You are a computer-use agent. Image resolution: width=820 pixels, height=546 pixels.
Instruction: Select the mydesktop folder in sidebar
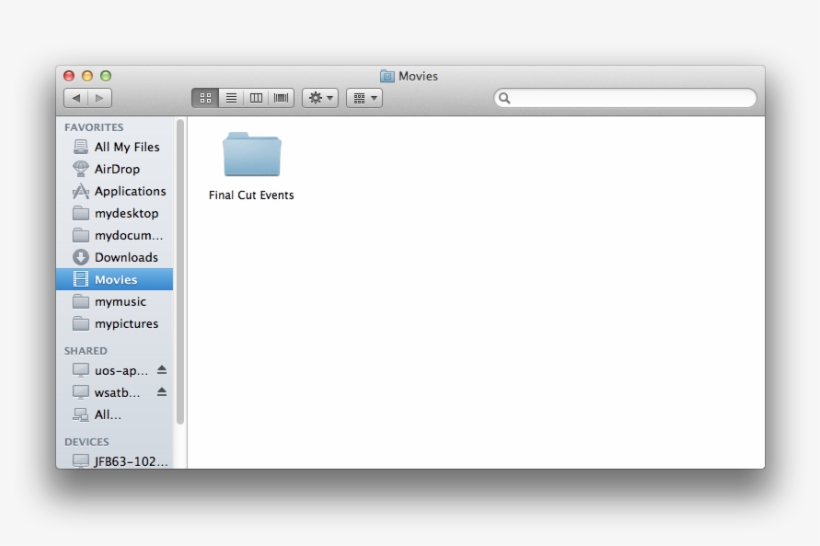(x=126, y=213)
